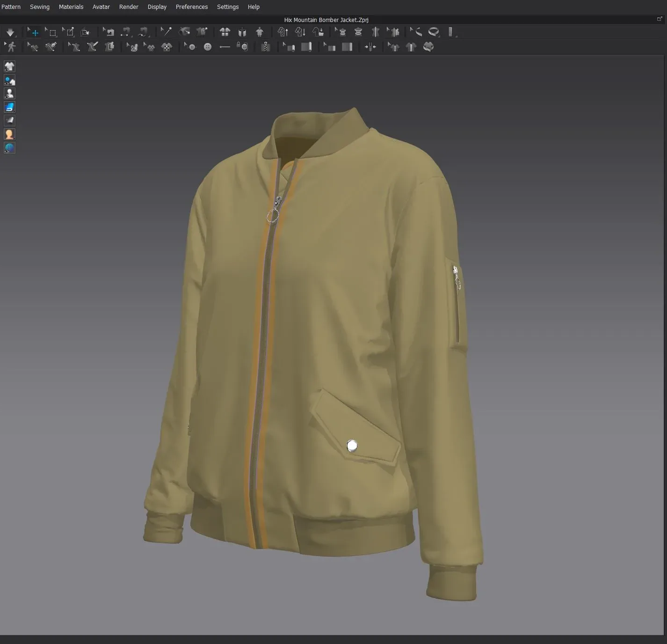Select the Edit Tack garment-pin tool
The height and width of the screenshot is (644, 667).
202,32
